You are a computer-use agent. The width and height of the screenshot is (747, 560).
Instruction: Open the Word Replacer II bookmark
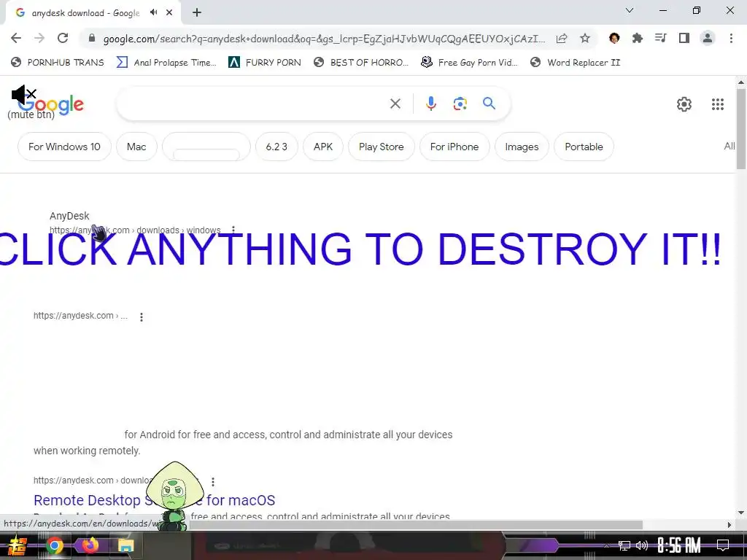pyautogui.click(x=575, y=63)
